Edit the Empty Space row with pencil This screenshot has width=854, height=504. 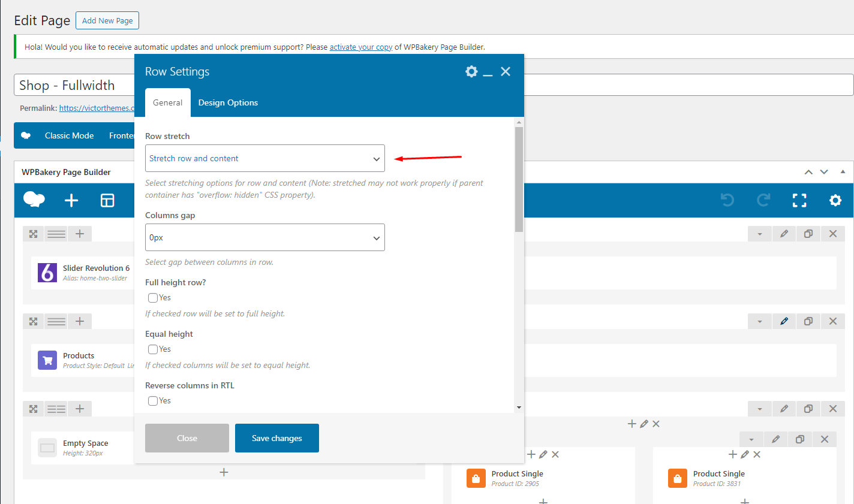click(x=784, y=409)
